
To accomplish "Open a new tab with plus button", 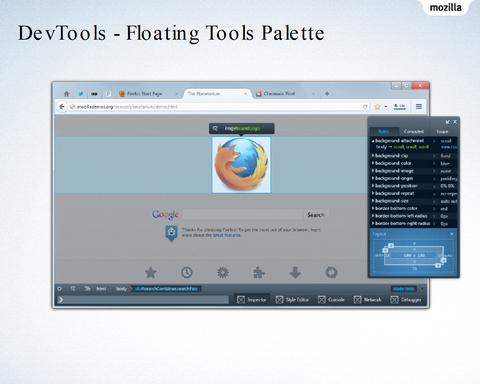I will (x=327, y=94).
